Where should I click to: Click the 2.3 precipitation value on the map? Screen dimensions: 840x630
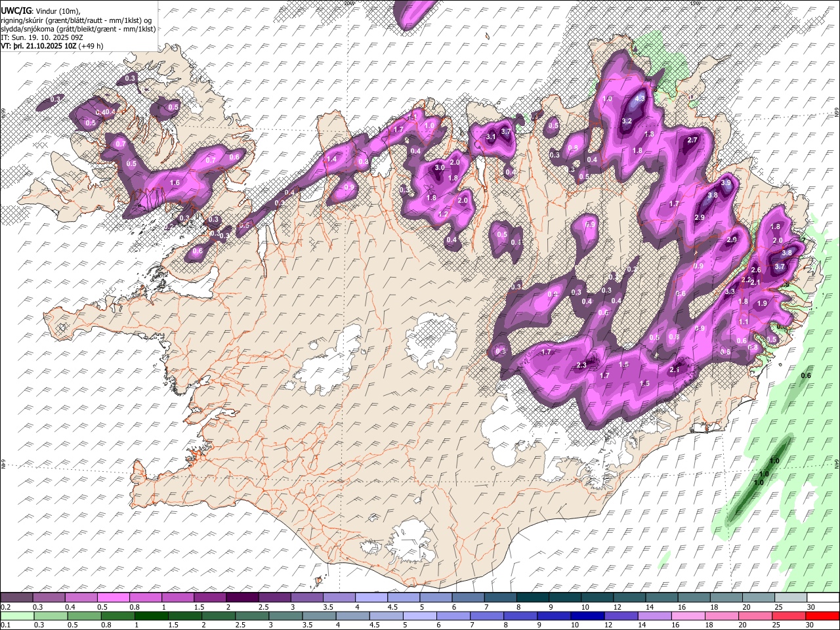pos(581,366)
